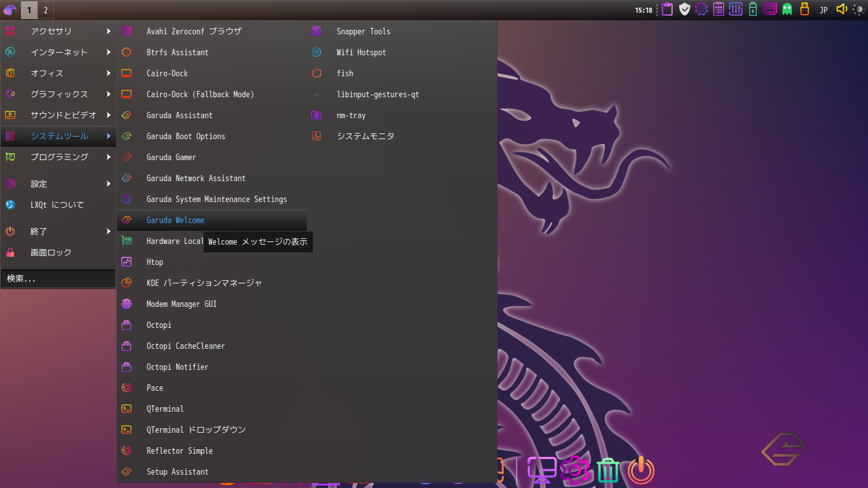Screen dimensions: 868x488
Task: Open Garuda System Maintenance Settings icon
Action: (126, 199)
